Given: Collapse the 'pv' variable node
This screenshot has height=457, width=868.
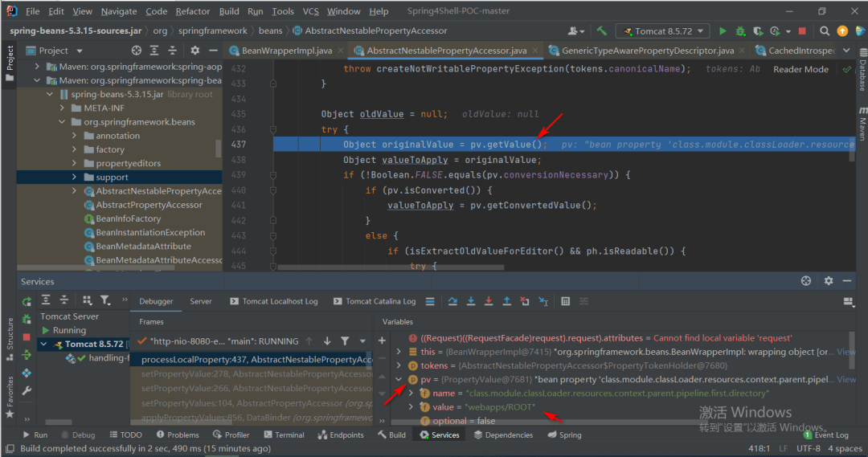Looking at the screenshot, I should (399, 380).
